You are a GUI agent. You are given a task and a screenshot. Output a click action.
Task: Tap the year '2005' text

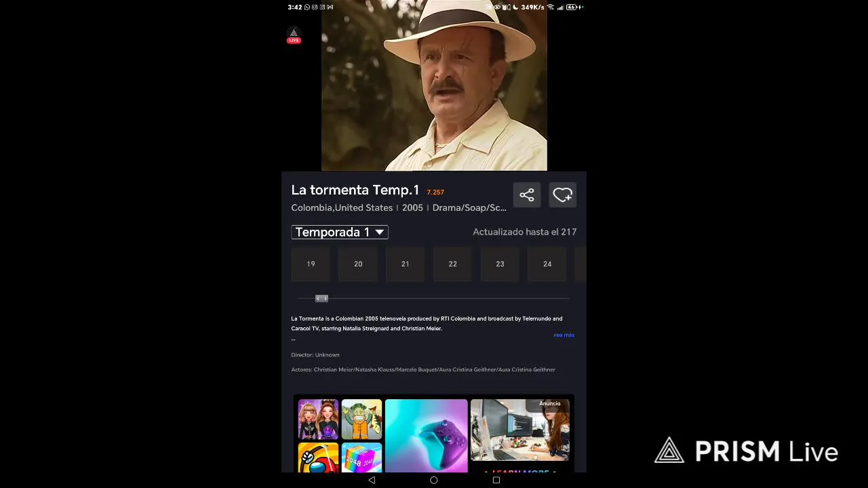[412, 207]
